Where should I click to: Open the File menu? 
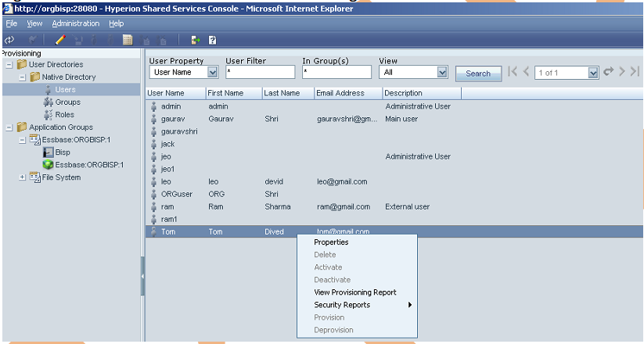pos(12,23)
